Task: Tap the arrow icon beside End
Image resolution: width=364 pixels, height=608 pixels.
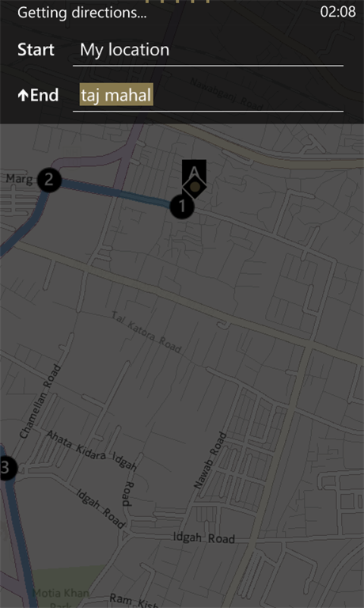Action: click(x=23, y=96)
